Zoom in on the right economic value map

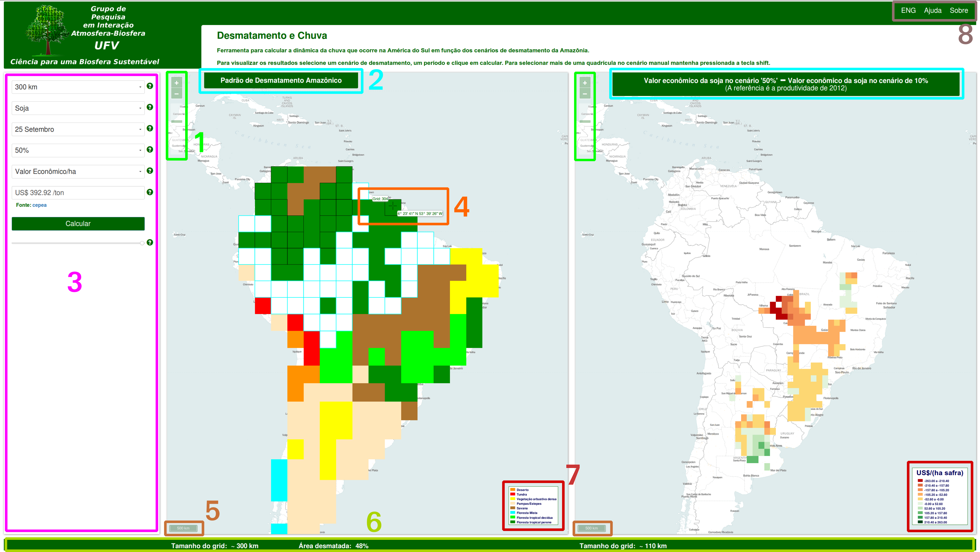[x=585, y=82]
